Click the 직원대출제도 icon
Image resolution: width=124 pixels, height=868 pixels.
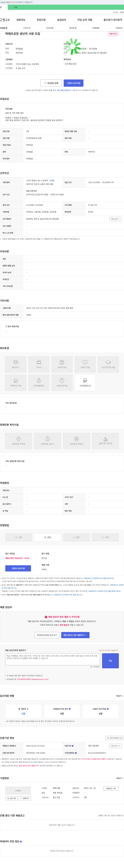(x=39, y=382)
